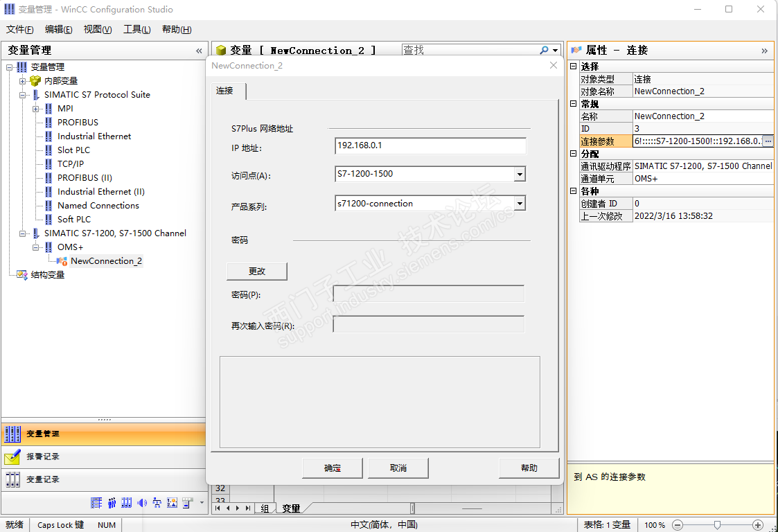778x532 pixels.
Task: Click the text library table icon
Action: click(96, 503)
